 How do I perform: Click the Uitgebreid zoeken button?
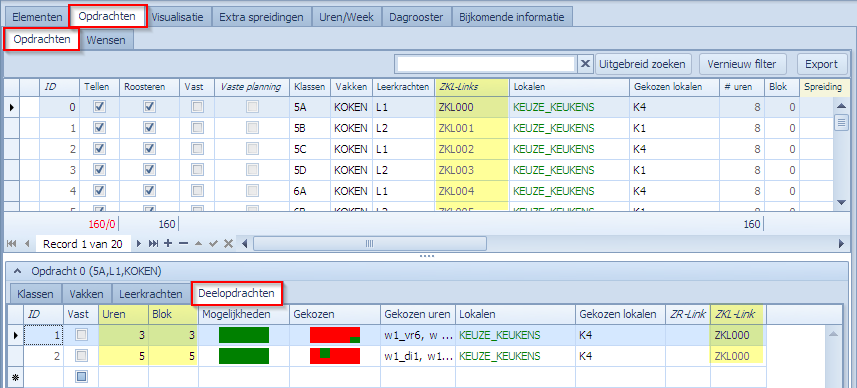642,64
